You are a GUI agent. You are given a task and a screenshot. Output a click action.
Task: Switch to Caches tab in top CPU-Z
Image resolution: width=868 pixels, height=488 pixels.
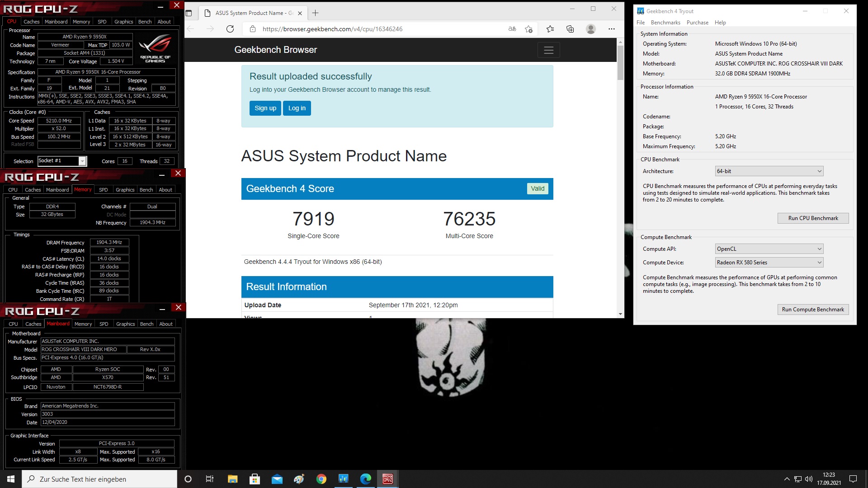point(32,22)
